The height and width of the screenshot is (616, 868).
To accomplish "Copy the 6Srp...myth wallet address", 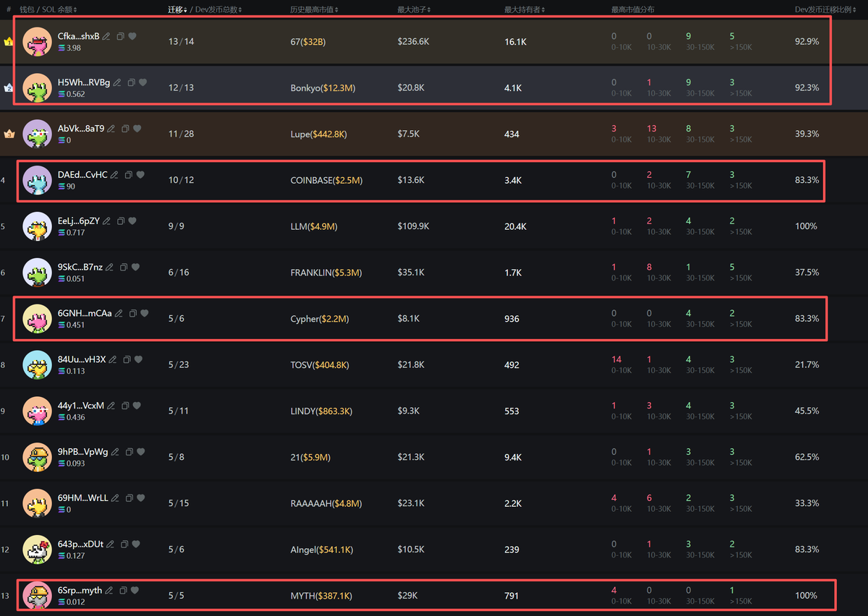I will tap(124, 591).
